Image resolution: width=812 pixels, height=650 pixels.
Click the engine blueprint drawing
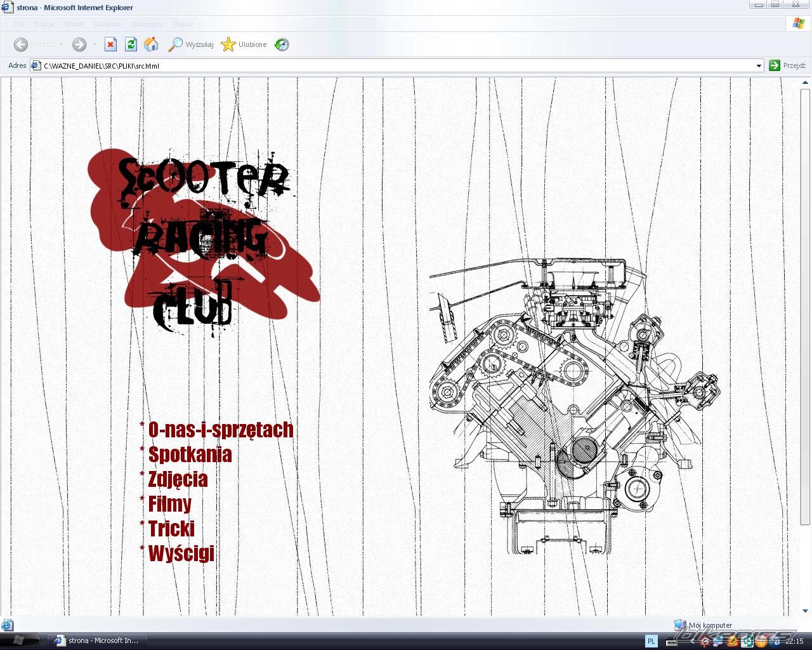(575, 405)
